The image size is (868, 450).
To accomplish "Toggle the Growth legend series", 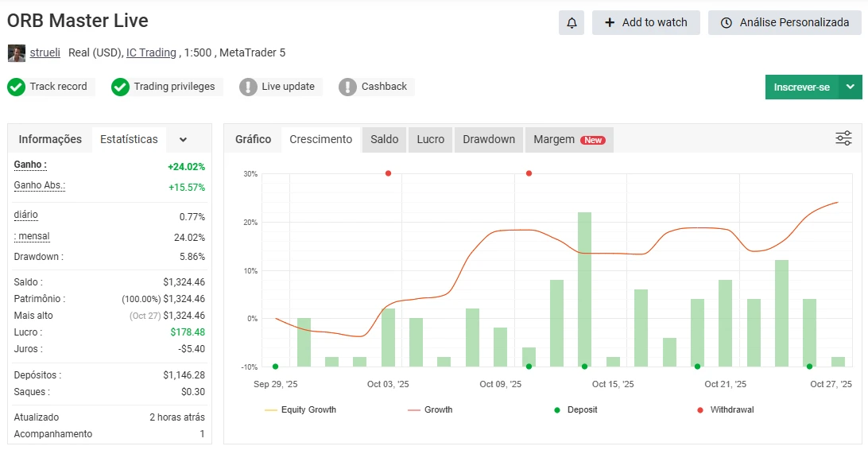I will coord(430,410).
